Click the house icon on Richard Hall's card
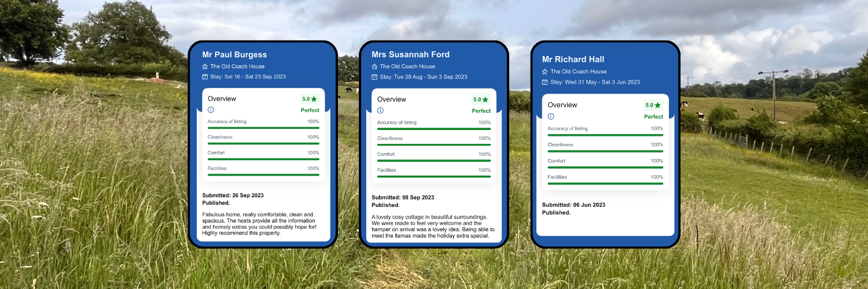 [x=545, y=72]
